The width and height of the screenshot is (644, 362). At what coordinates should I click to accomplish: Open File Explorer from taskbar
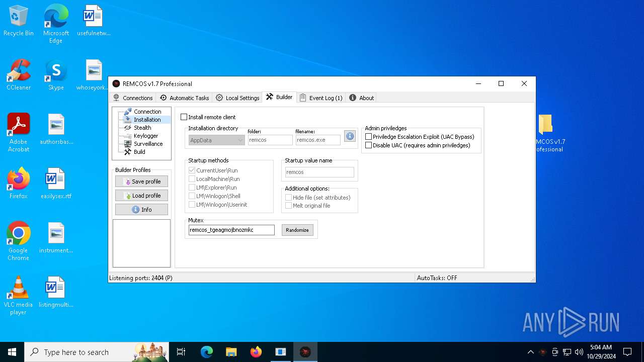[231, 352]
